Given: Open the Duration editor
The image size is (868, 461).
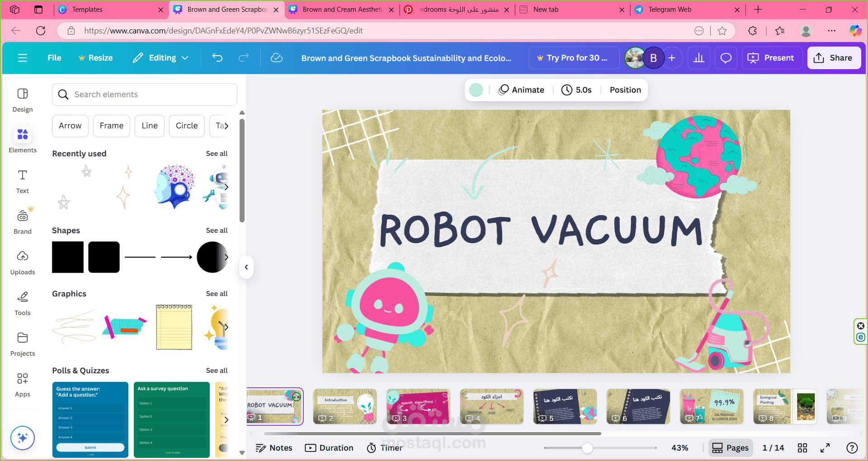Looking at the screenshot, I should tap(329, 448).
